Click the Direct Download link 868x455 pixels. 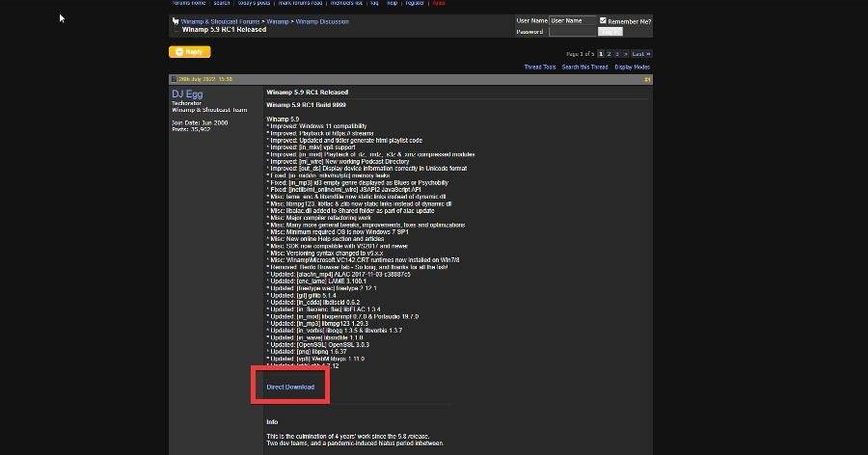(x=290, y=387)
